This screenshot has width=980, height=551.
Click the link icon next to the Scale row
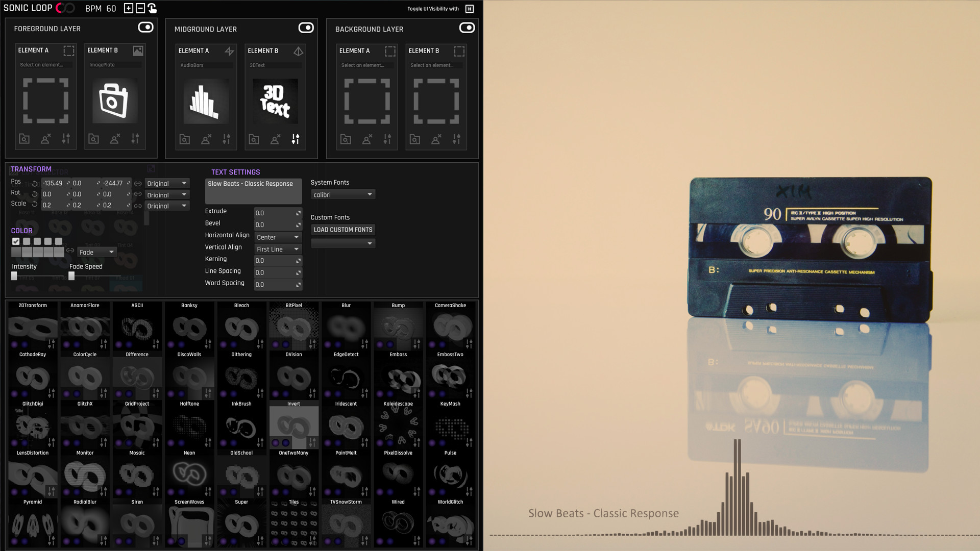[x=137, y=206]
